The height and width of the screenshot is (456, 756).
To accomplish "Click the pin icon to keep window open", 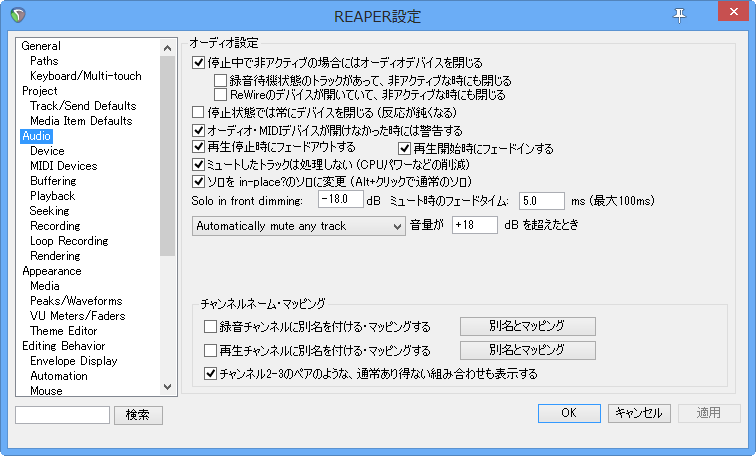I will coord(679,15).
